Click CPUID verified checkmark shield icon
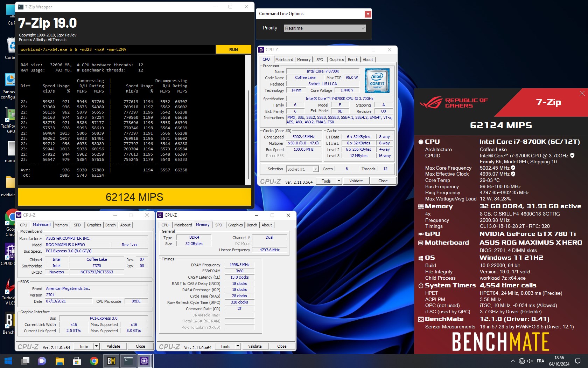 pyautogui.click(x=572, y=155)
